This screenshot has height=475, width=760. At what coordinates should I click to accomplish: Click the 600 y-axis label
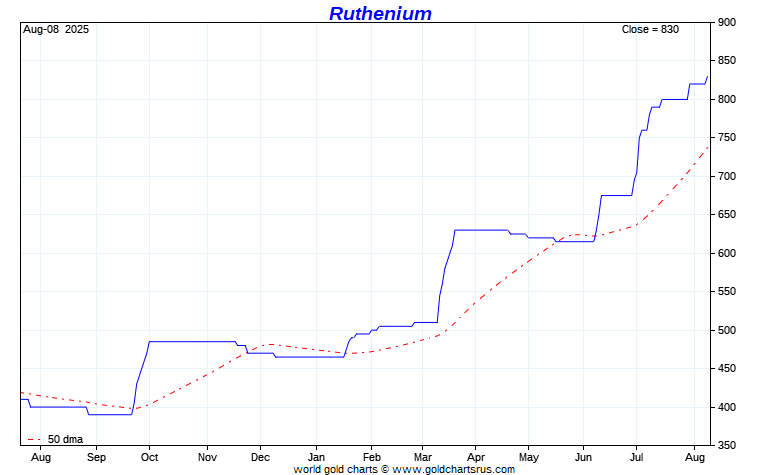pyautogui.click(x=727, y=253)
